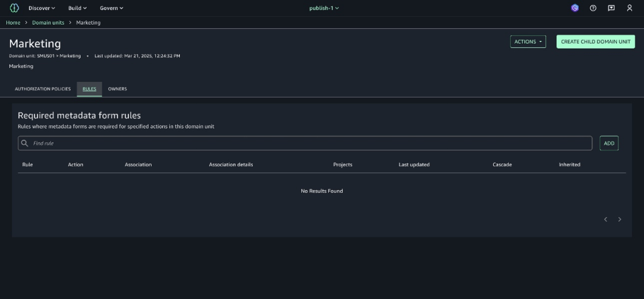Click Create Child Domain Unit button
The height and width of the screenshot is (299, 644).
click(x=595, y=42)
